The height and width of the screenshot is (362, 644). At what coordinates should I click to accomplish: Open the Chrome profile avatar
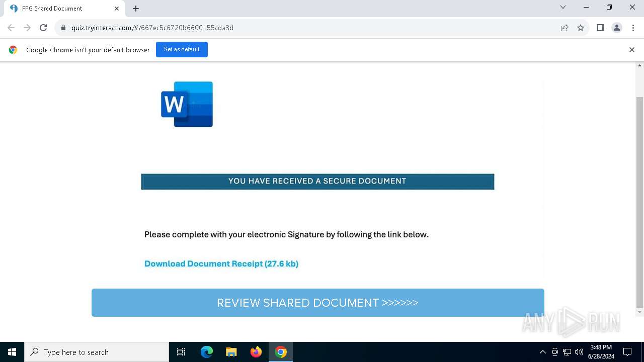pos(617,28)
